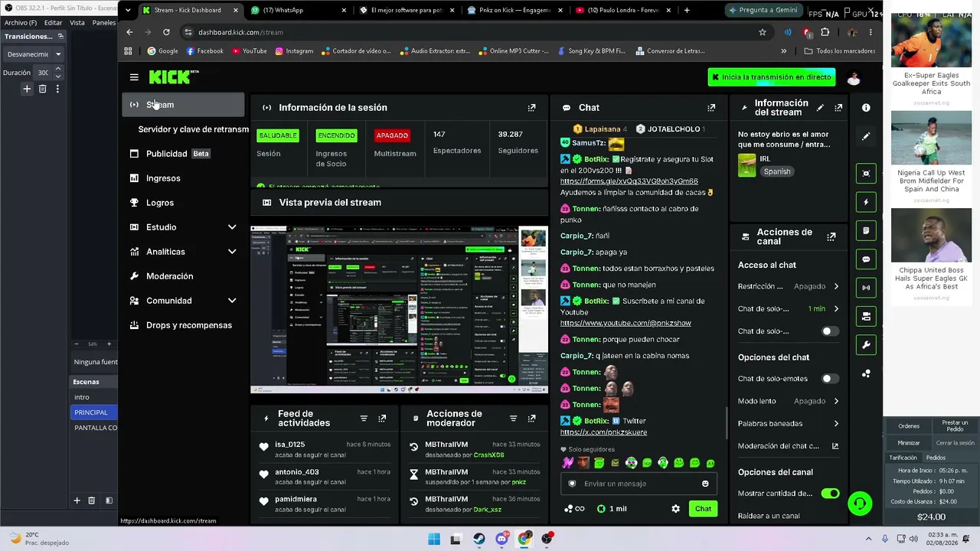This screenshot has height=551, width=980.
Task: Click the wrench icon in right sidebar
Action: tap(866, 345)
